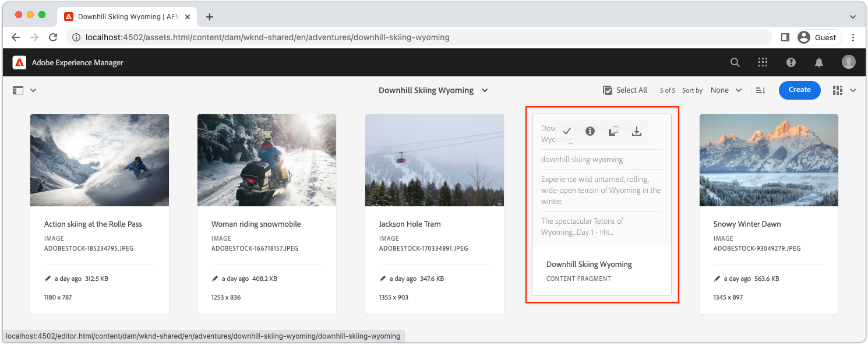Image resolution: width=868 pixels, height=345 pixels.
Task: Click the Adobe logo in the header
Action: pyautogui.click(x=20, y=62)
